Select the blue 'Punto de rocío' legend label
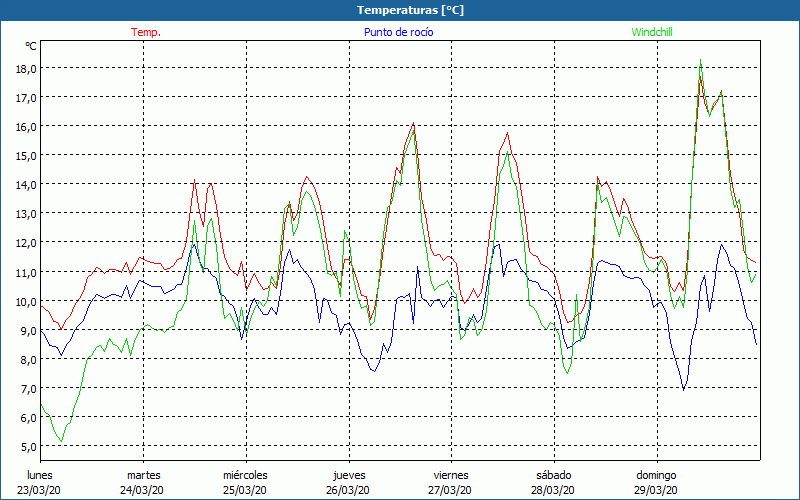800x500 pixels. [398, 32]
